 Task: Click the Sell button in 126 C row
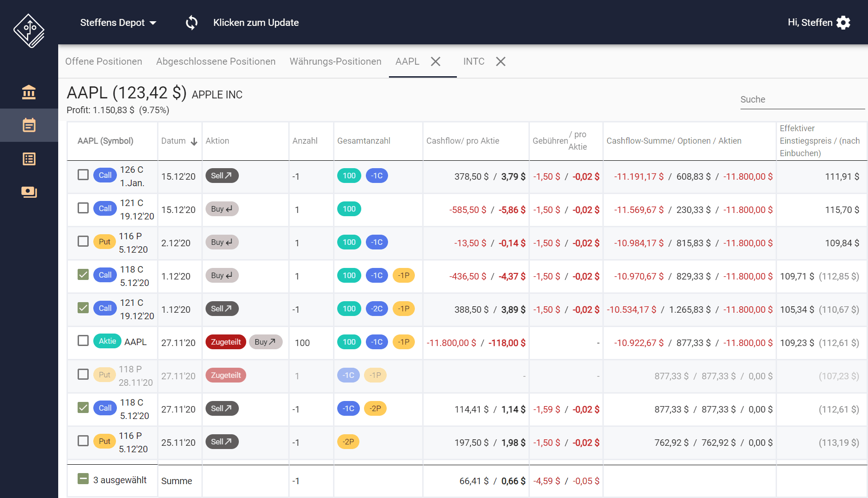point(222,176)
